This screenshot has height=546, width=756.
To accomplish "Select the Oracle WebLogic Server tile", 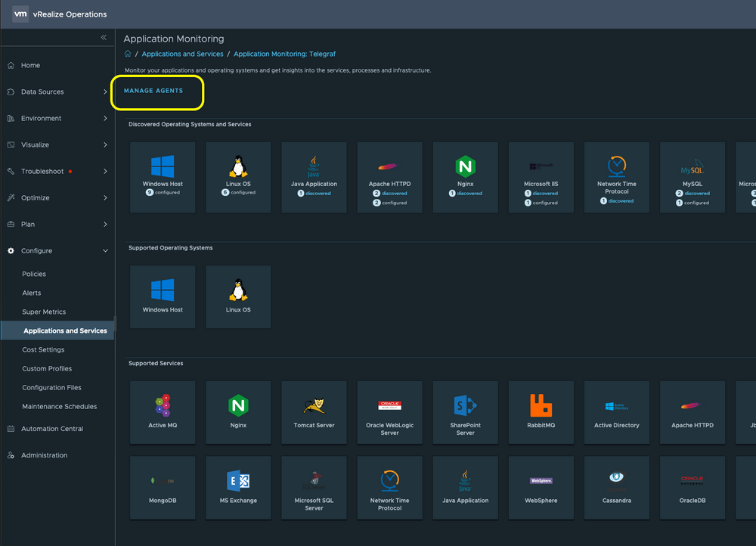I will (x=389, y=412).
